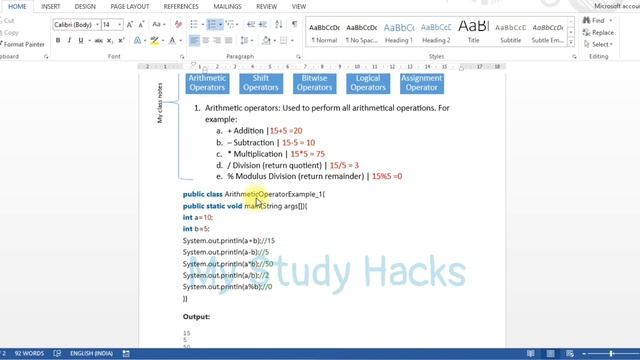Open the VIEW tab
This screenshot has width=640, height=360.
click(x=299, y=7)
